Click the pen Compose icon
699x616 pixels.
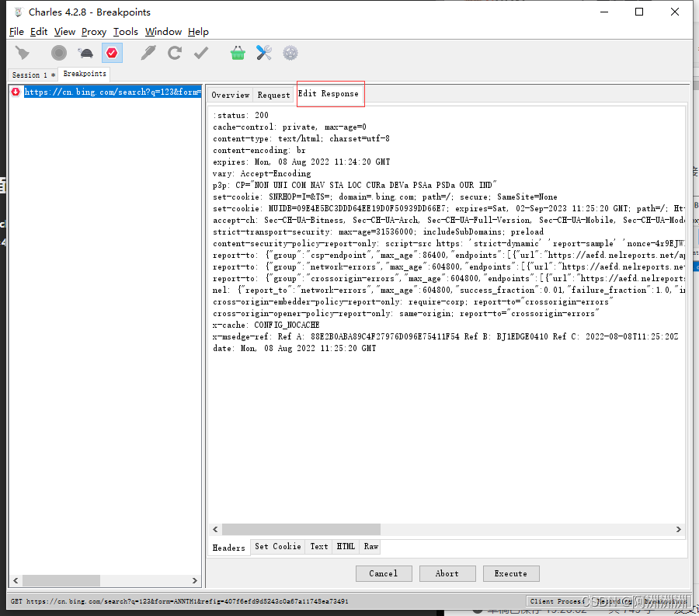[x=148, y=53]
